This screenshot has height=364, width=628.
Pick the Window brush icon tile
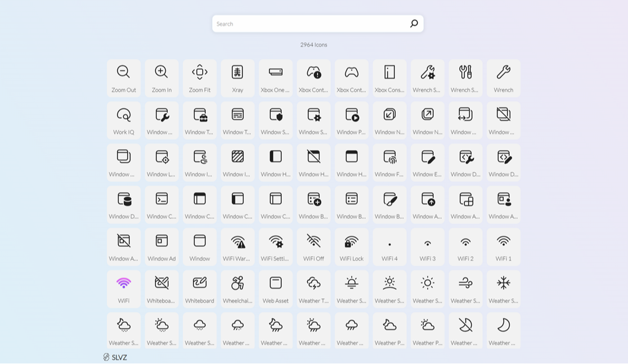pyautogui.click(x=390, y=205)
